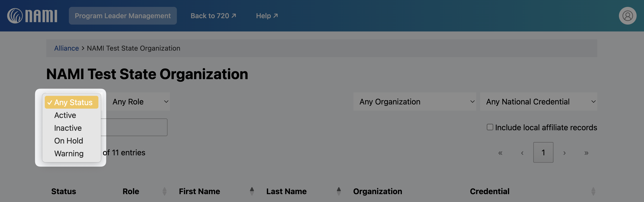Pick On Hold status option
Screen dimensions: 644x202
[72, 141]
